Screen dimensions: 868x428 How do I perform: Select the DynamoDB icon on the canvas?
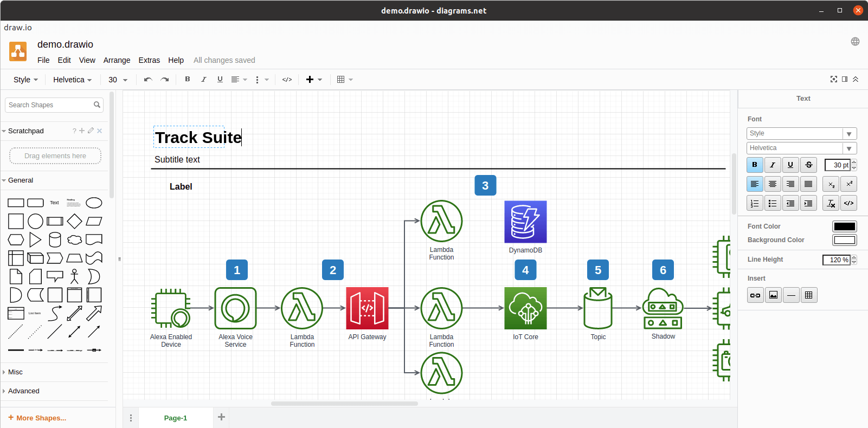tap(525, 222)
